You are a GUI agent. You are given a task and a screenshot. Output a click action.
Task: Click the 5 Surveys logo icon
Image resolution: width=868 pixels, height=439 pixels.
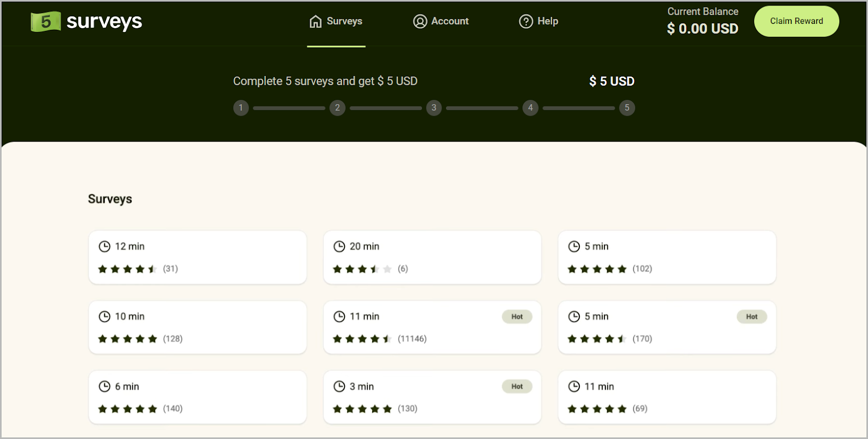click(46, 21)
